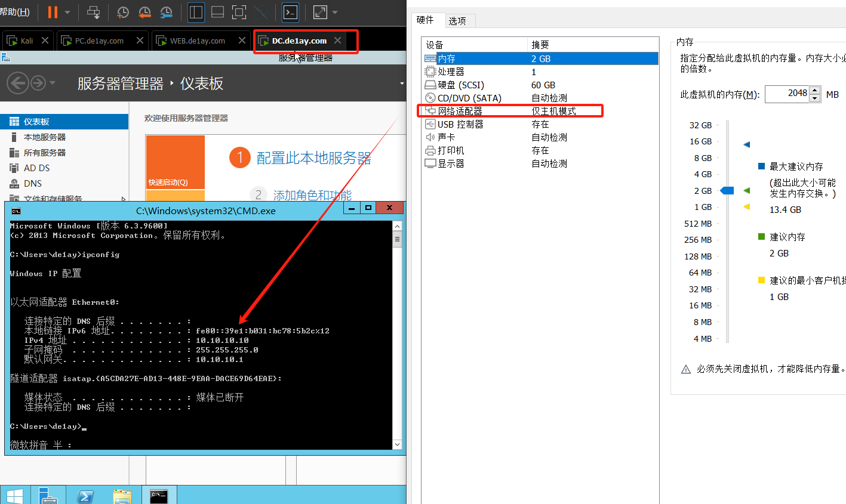Viewport: 846px width, 504px height.
Task: Click 仅主机模式 network adapter summary
Action: point(553,111)
